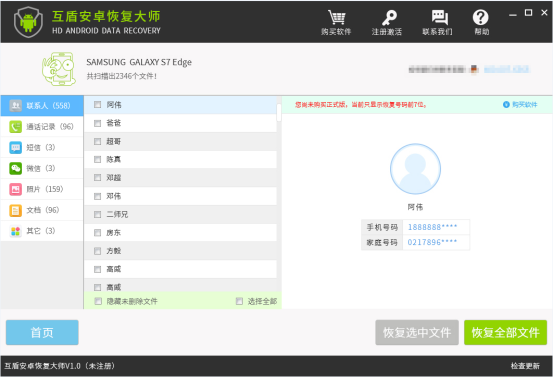Open the 购买软件 shopping cart icon
554x377 pixels.
click(336, 17)
